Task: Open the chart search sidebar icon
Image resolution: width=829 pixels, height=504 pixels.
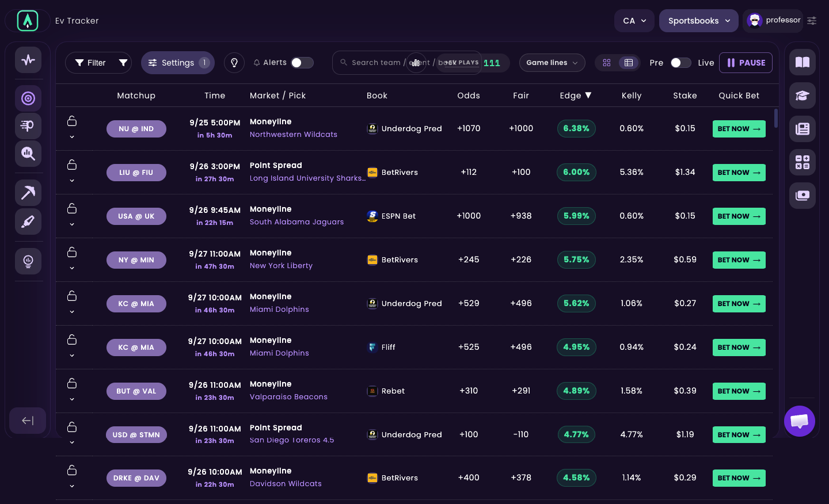Action: point(28,154)
